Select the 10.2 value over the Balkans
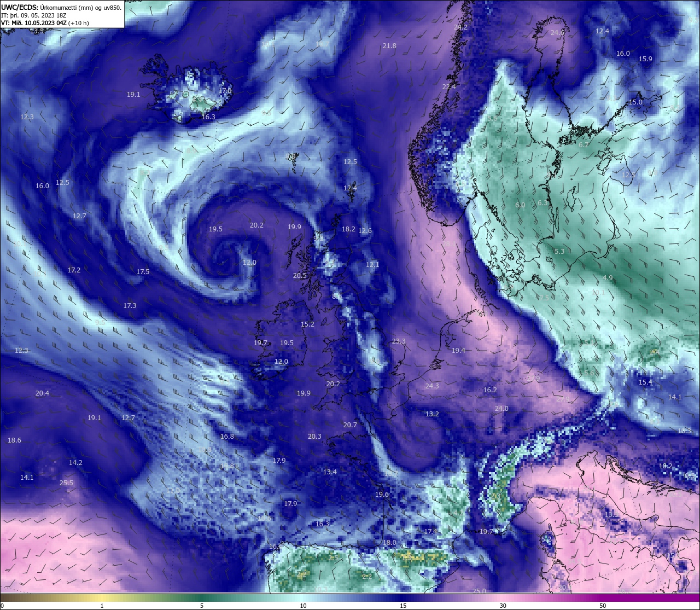700x610 pixels. pyautogui.click(x=666, y=466)
